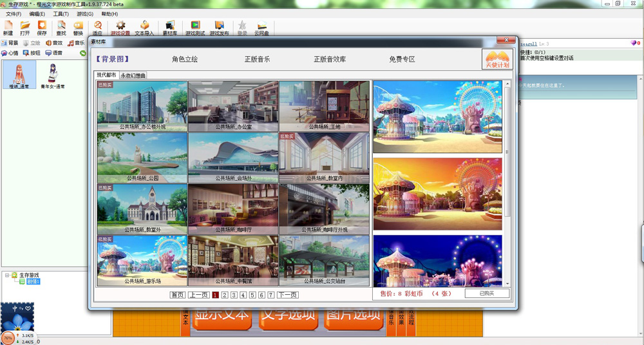Switch to the 永夜幻想曲 tab

pyautogui.click(x=133, y=75)
